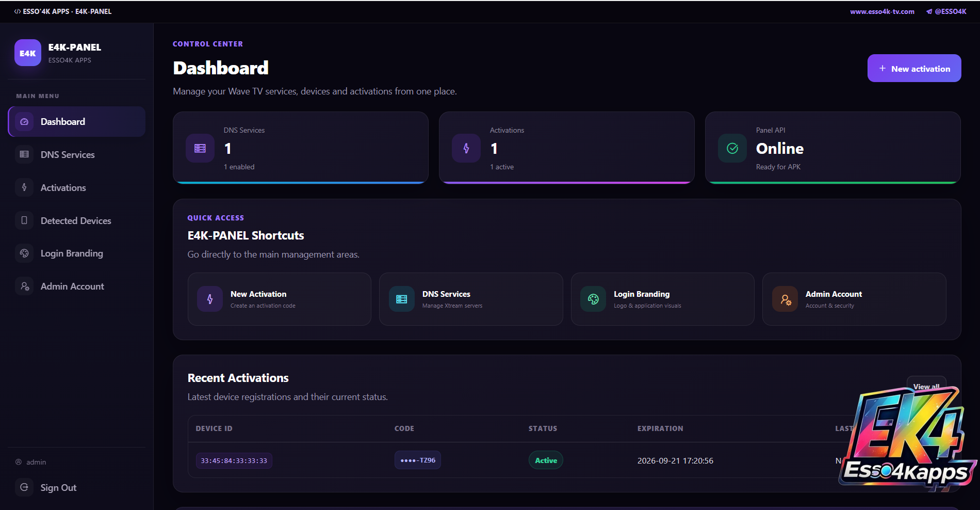Open Activations from the sidebar menu
The width and height of the screenshot is (980, 510).
(77, 187)
